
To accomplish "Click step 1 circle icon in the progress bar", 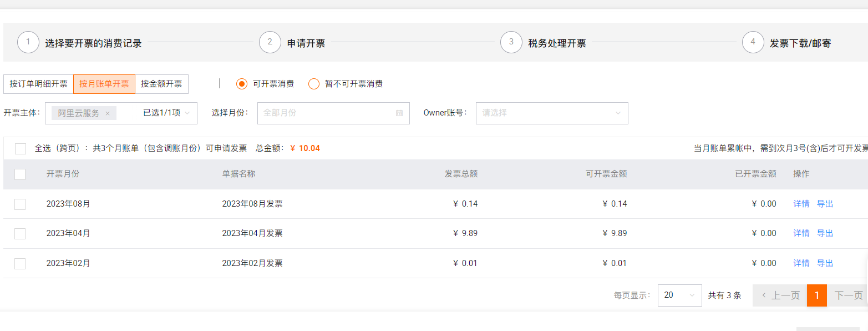I will (x=28, y=42).
